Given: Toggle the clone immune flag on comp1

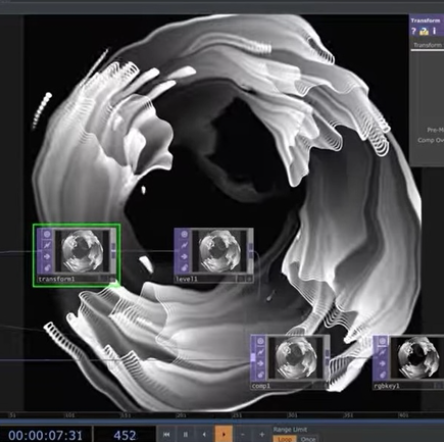Looking at the screenshot, I should click(x=261, y=352).
